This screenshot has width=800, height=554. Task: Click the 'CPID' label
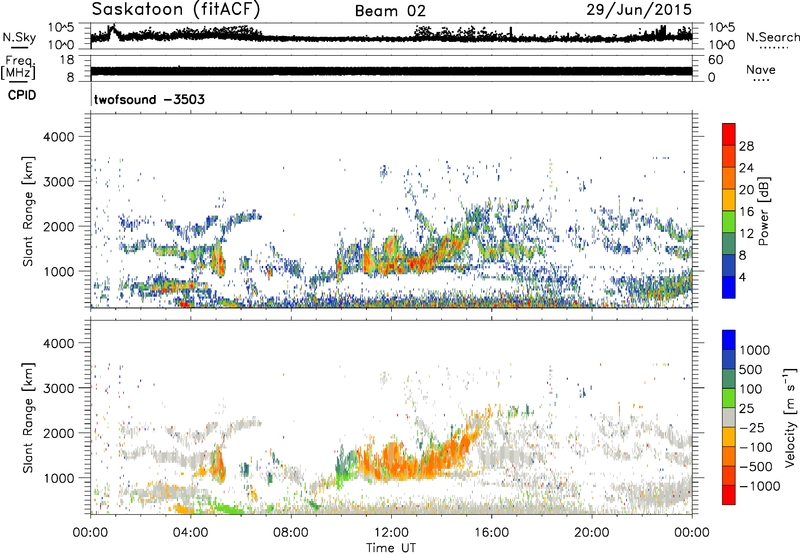pos(22,95)
